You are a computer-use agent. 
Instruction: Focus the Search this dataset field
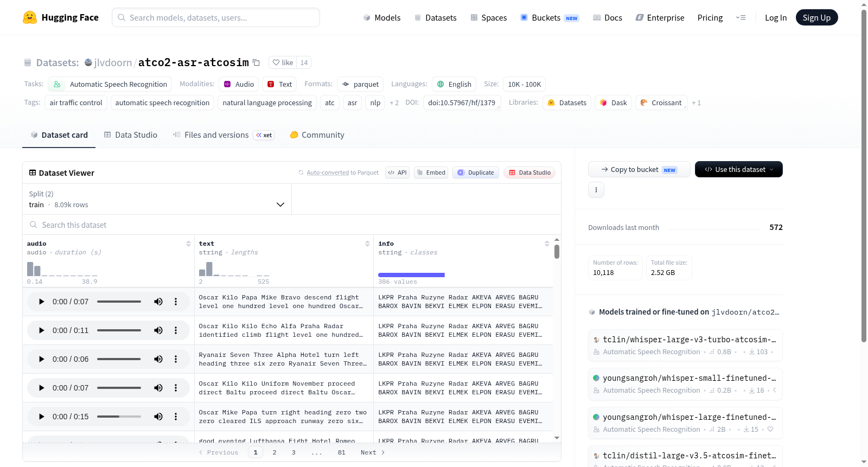(292, 225)
